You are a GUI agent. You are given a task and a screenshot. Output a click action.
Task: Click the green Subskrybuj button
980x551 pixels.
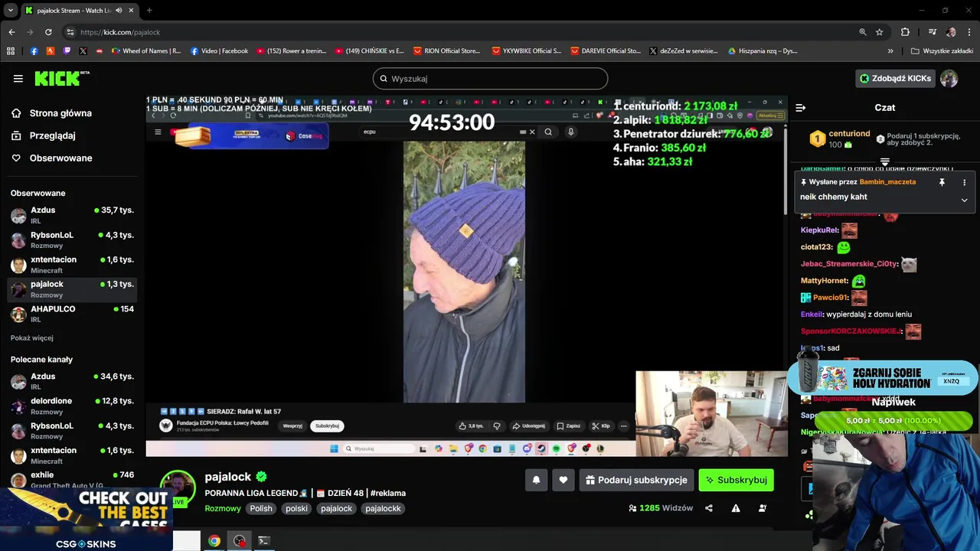(736, 480)
